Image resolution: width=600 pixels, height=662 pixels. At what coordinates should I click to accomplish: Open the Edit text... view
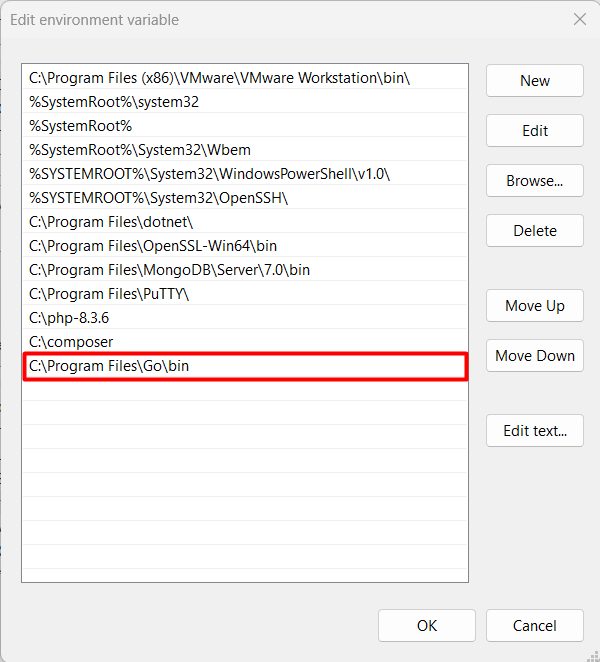coord(535,431)
